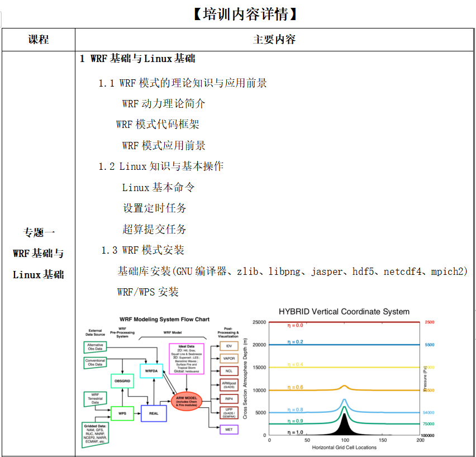The width and height of the screenshot is (476, 457).
Task: Click the WRFDA box in flowchart
Action: click(151, 371)
